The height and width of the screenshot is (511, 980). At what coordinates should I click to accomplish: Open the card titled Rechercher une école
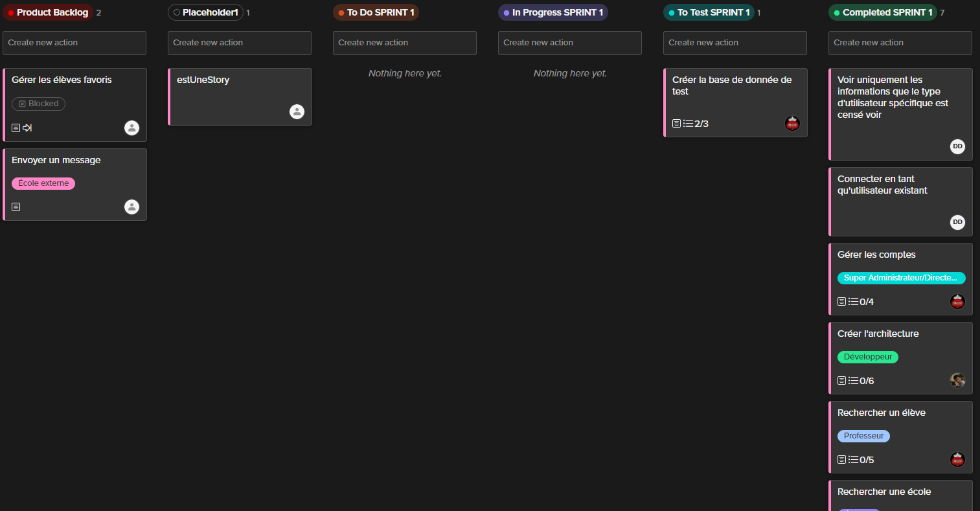[x=900, y=495]
